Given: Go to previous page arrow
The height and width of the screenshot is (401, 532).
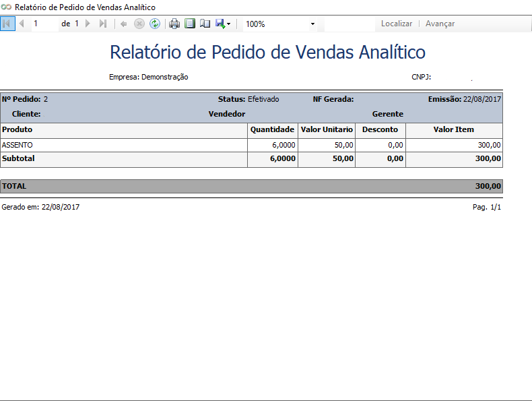Looking at the screenshot, I should tap(22, 24).
